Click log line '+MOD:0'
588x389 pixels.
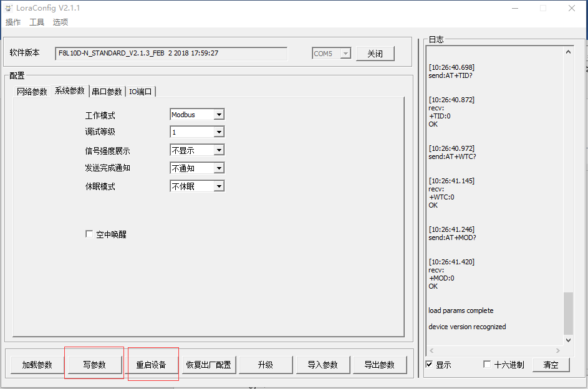point(441,278)
